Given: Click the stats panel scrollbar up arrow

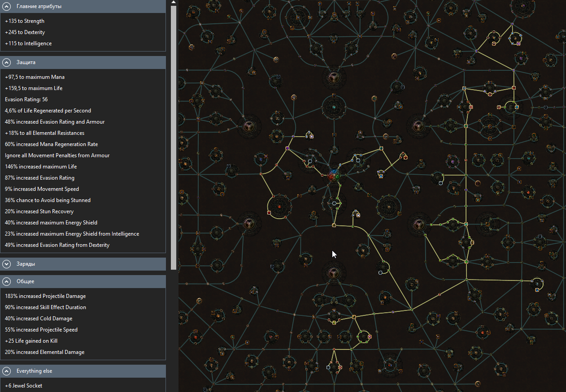Looking at the screenshot, I should coord(174,2).
